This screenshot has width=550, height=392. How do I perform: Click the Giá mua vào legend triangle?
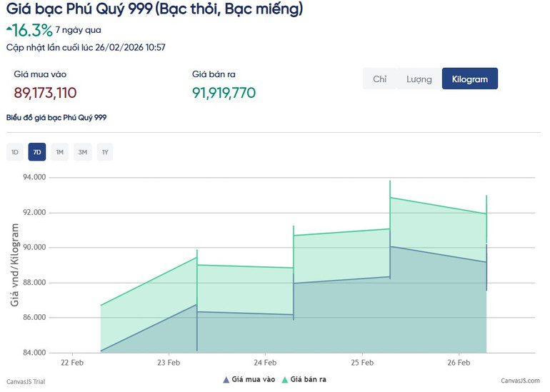(226, 380)
